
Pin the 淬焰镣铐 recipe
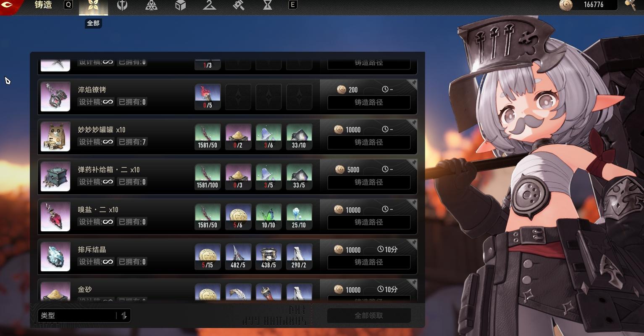(x=413, y=83)
